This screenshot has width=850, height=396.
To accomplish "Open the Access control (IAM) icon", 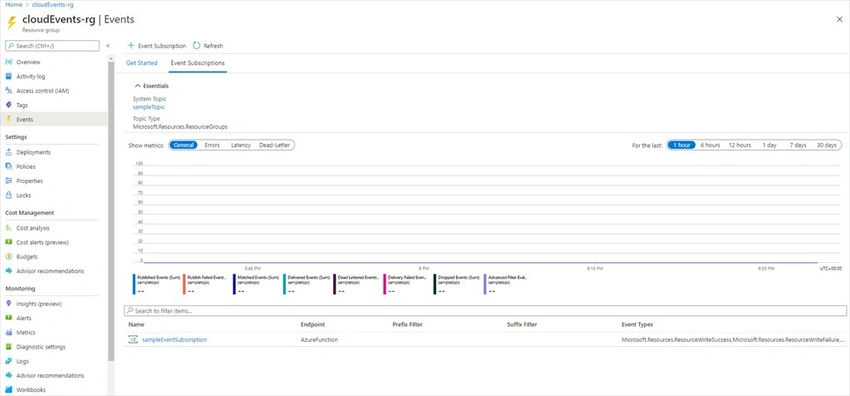I will pos(9,91).
